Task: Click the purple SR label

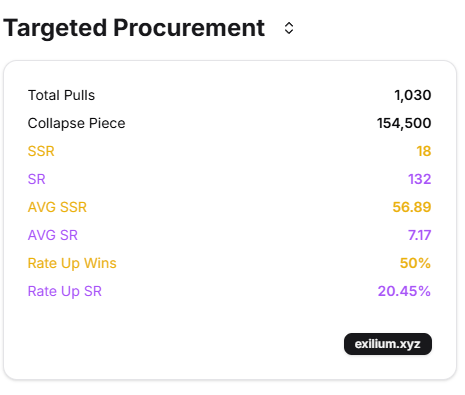Action: pos(37,179)
